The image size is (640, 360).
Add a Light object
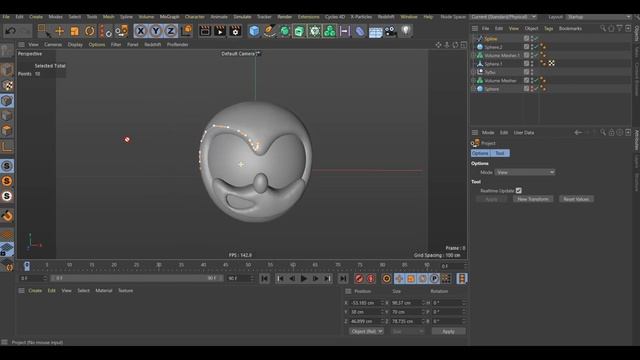point(405,31)
